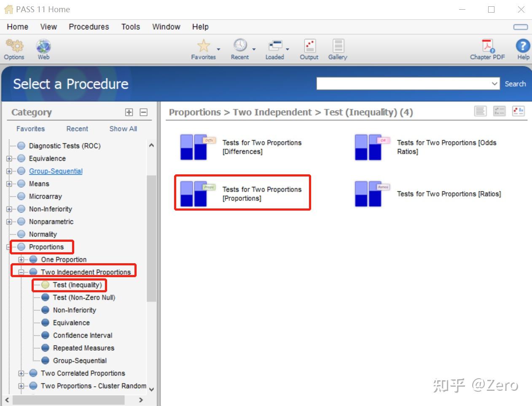Open Loaded dropdown arrow

click(287, 49)
